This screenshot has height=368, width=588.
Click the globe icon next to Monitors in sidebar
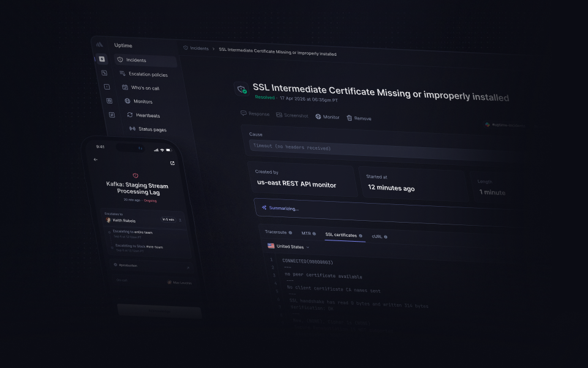tap(127, 101)
